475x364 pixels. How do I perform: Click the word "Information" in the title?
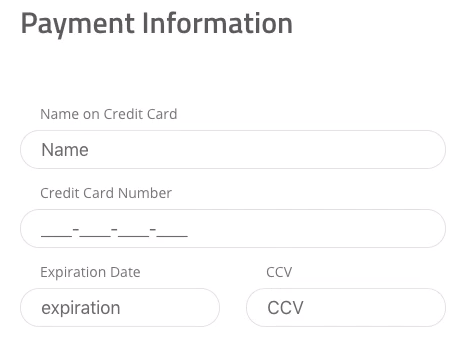(218, 23)
